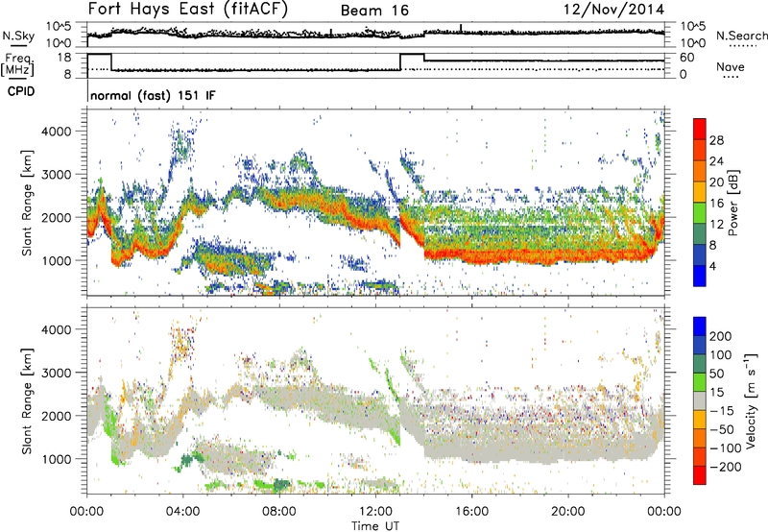768x532 pixels.
Task: Click the blue top of the velocity colorbar
Action: [x=700, y=326]
